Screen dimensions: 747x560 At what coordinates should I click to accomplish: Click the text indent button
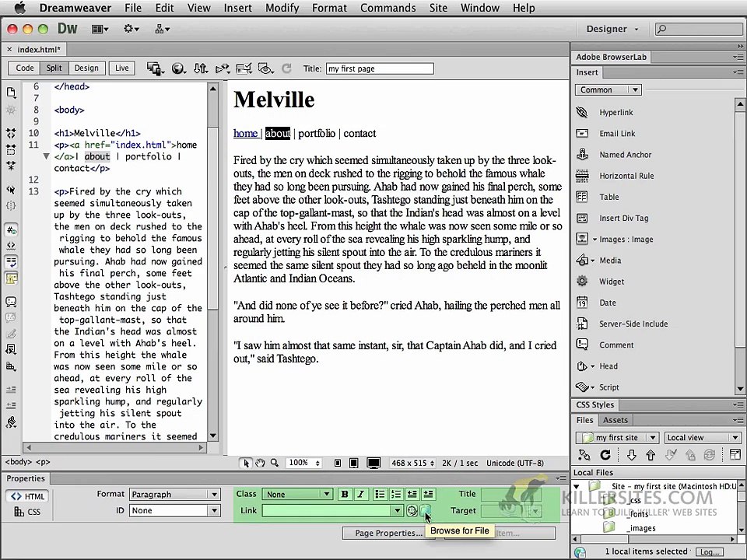[x=428, y=495]
